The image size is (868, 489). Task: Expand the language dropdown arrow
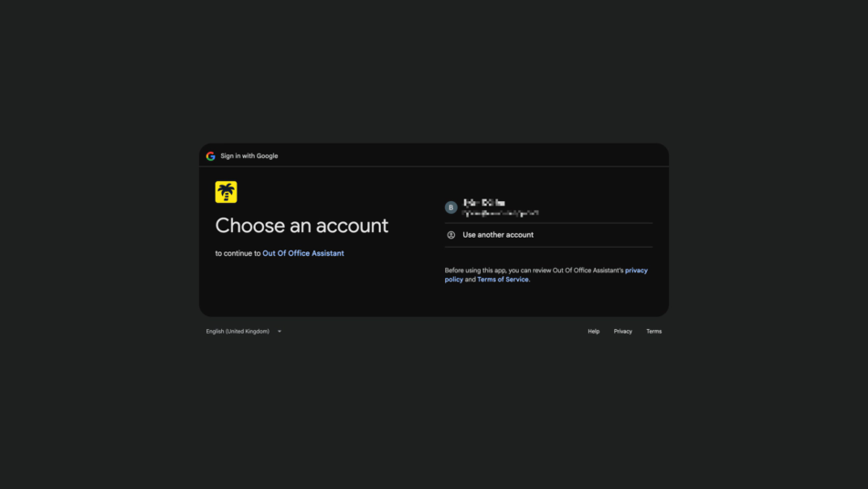tap(280, 331)
